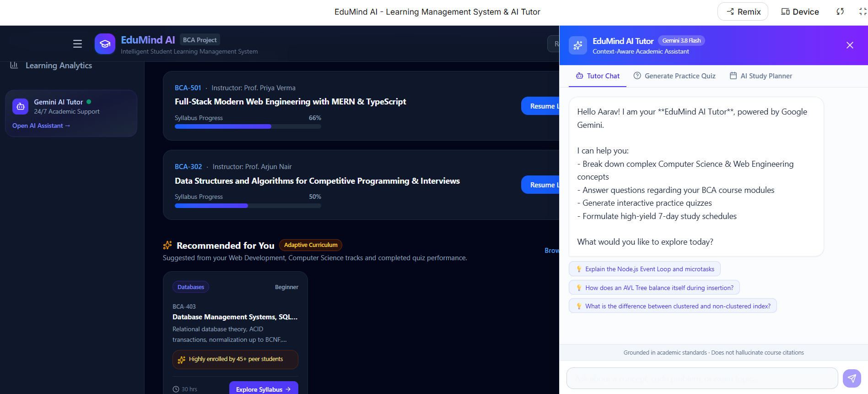Click the fullscreen icon in the top bar
The image size is (868, 394).
(863, 11)
